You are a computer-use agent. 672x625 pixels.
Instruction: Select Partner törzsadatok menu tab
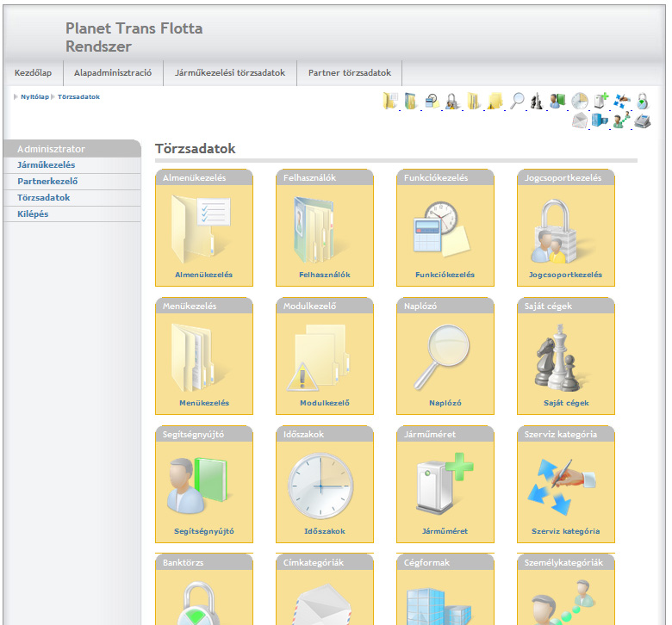point(349,73)
